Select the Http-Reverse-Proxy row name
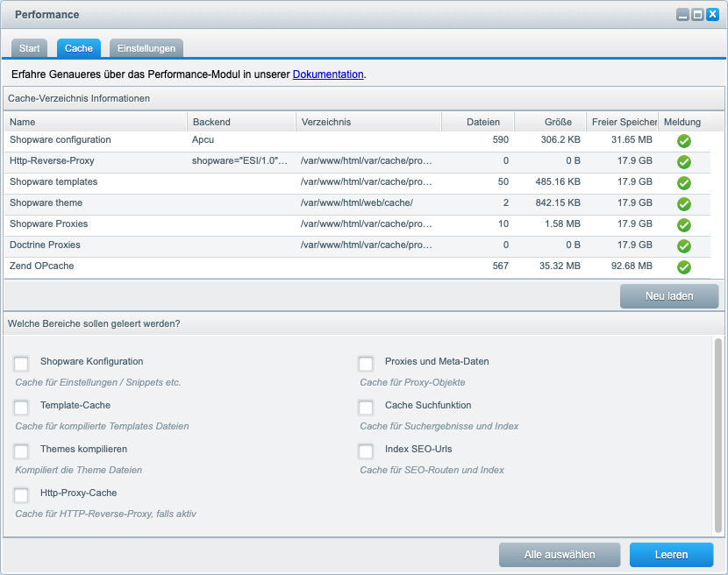Viewport: 728px width, 575px height. (52, 160)
